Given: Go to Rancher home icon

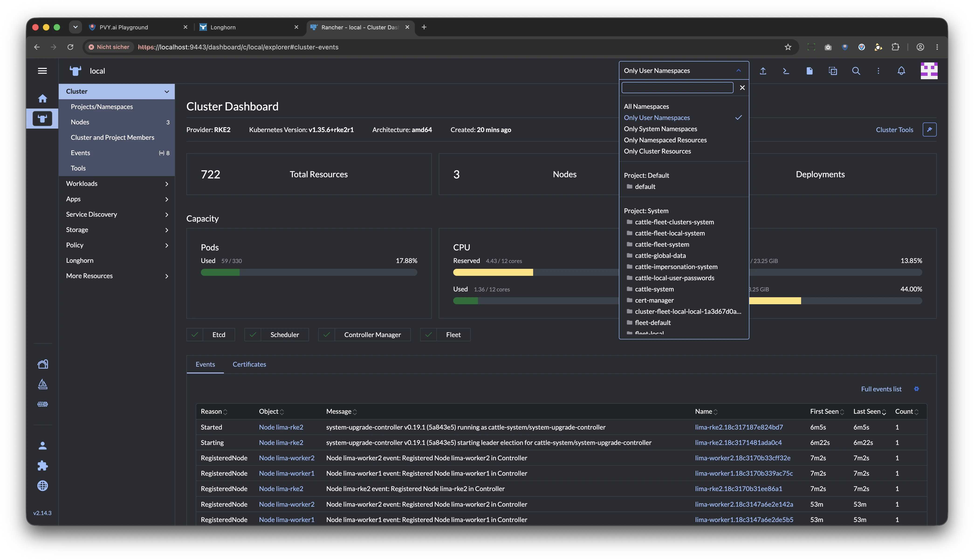Looking at the screenshot, I should click(x=42, y=99).
